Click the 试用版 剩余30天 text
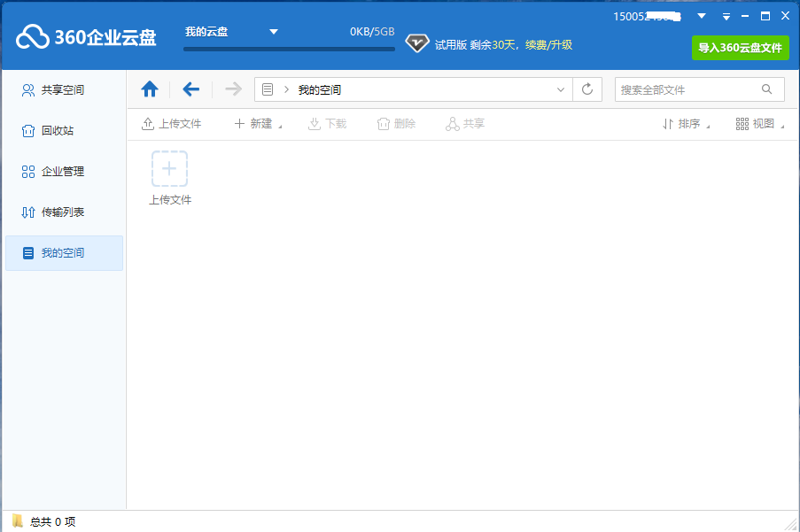Viewport: 800px width, 532px height. click(x=475, y=45)
